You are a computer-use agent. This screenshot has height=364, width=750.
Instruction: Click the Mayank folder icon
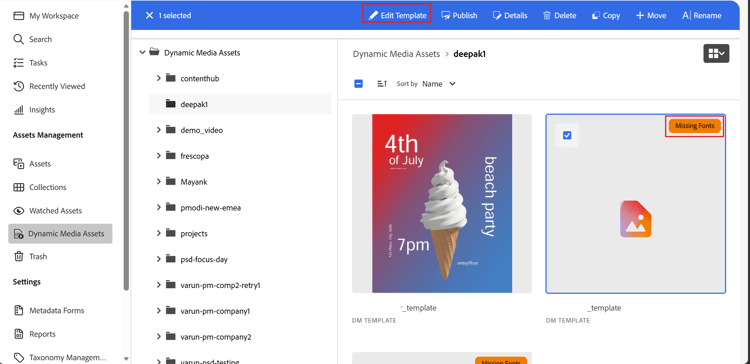coord(171,181)
